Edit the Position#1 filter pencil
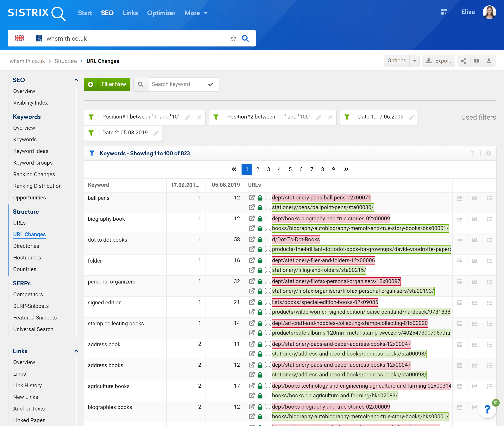This screenshot has width=504, height=426. pyautogui.click(x=188, y=117)
